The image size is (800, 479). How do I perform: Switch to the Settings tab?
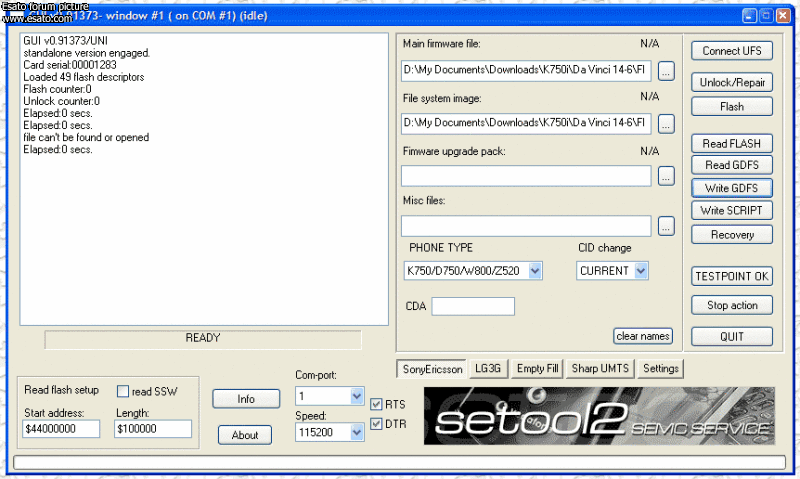[x=661, y=369]
